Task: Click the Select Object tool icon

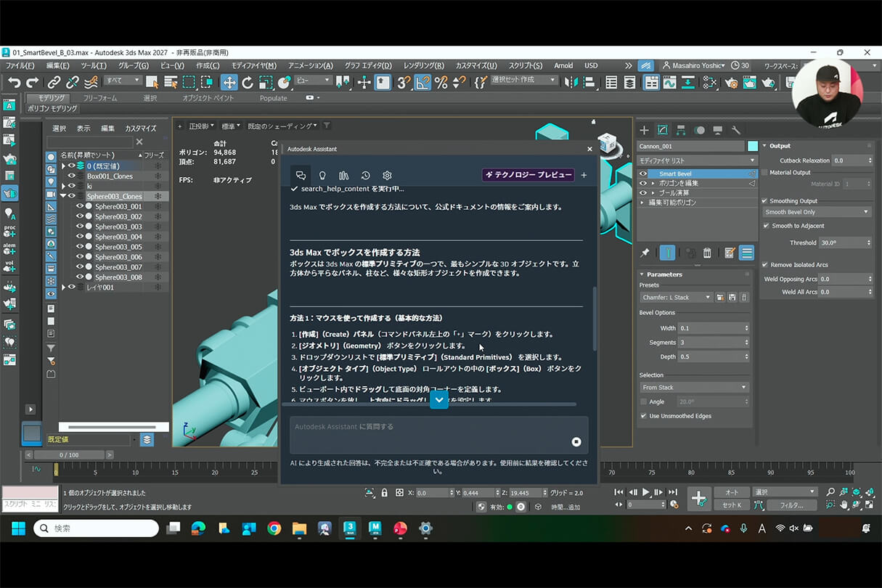Action: pyautogui.click(x=152, y=83)
